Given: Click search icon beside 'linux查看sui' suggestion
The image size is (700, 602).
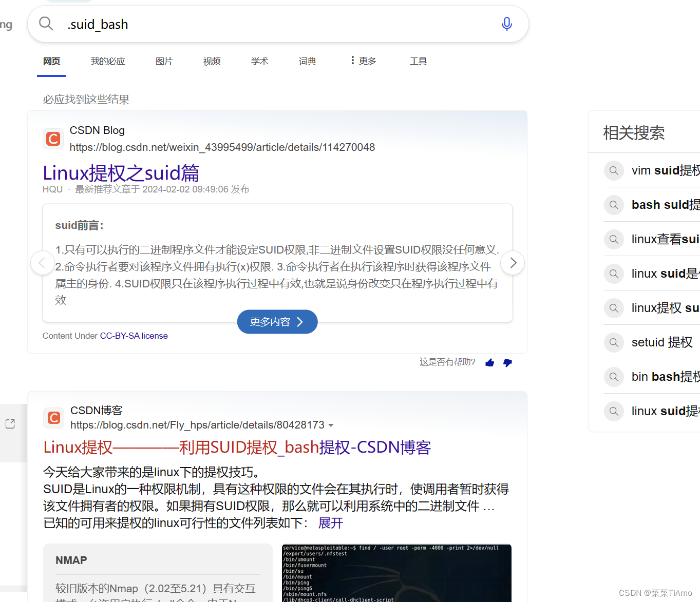Looking at the screenshot, I should (x=614, y=239).
